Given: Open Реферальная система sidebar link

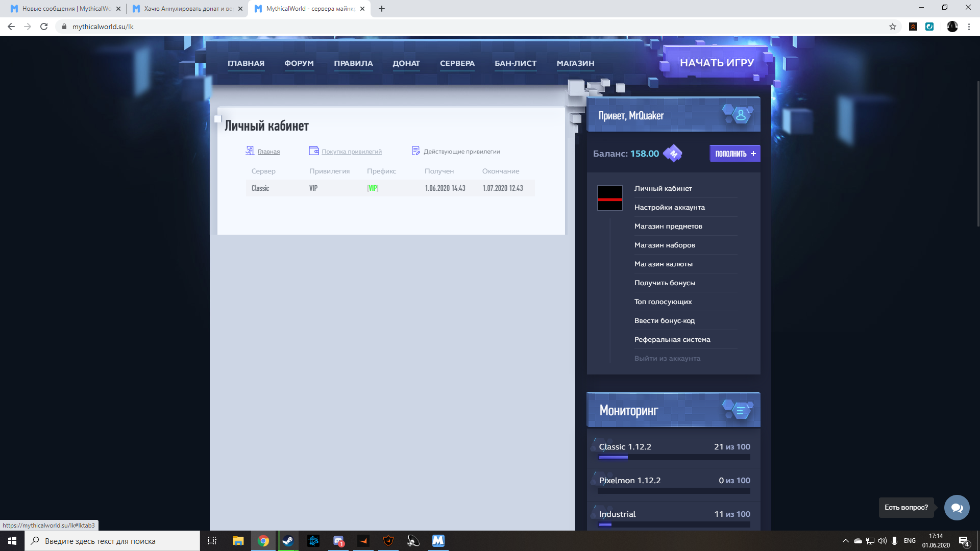Looking at the screenshot, I should (x=672, y=339).
